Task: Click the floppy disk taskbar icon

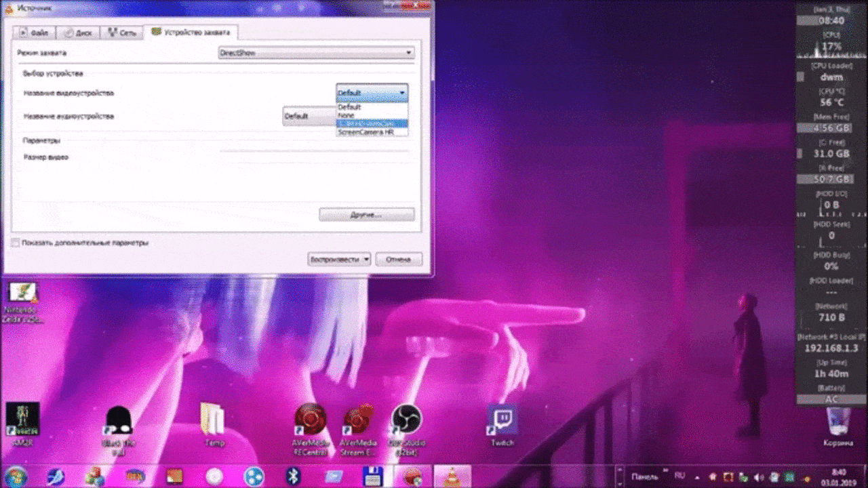Action: (x=373, y=476)
